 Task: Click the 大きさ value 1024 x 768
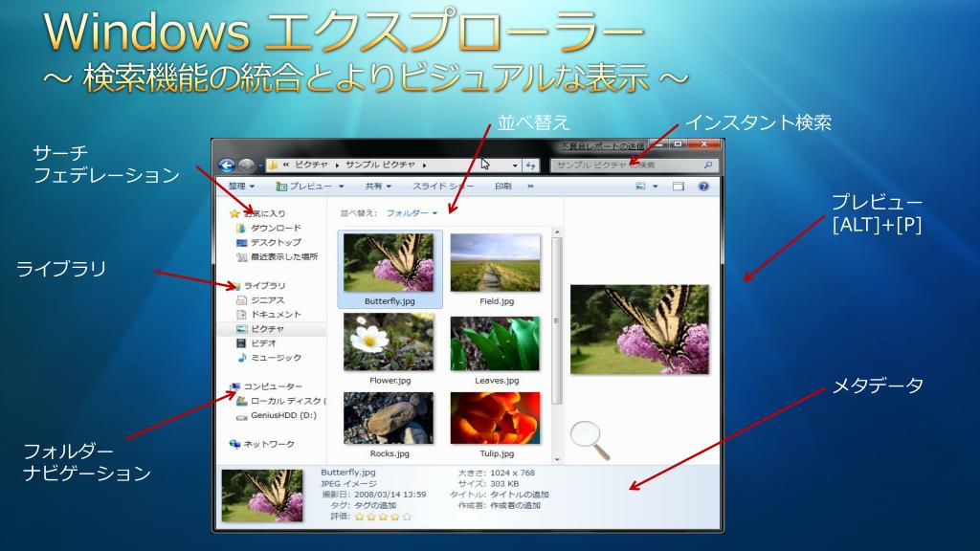coord(513,474)
